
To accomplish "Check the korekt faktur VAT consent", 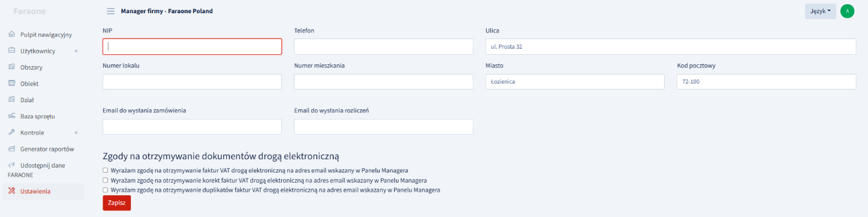I will (106, 180).
